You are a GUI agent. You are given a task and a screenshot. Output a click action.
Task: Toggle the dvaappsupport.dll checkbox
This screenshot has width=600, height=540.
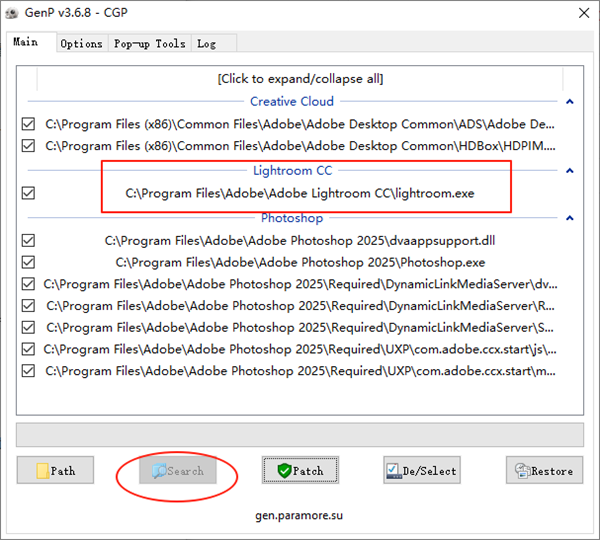tap(28, 241)
